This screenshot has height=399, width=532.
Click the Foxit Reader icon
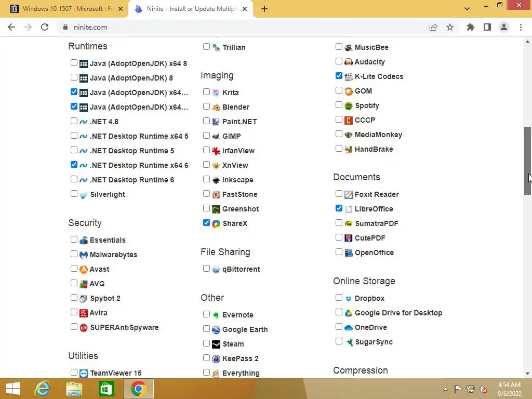coord(349,195)
